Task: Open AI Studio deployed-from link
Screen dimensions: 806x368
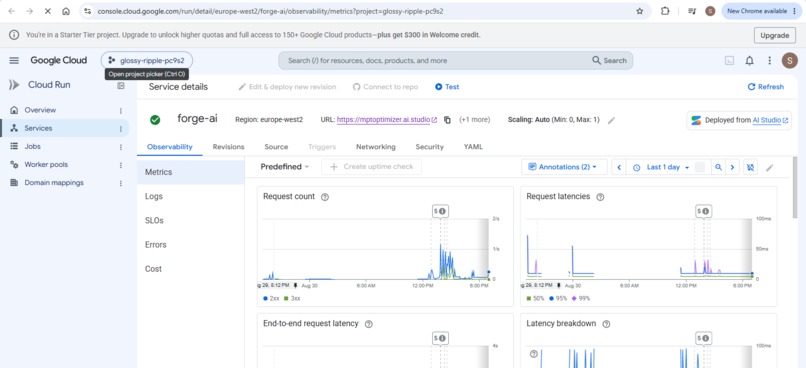Action: pyautogui.click(x=770, y=120)
